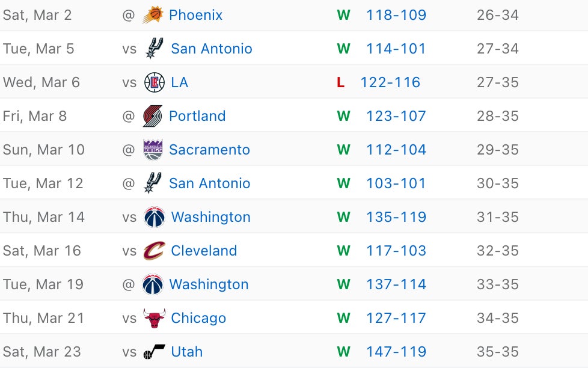Viewport: 588px width, 368px height.
Task: Open the Utah team link
Action: point(186,352)
